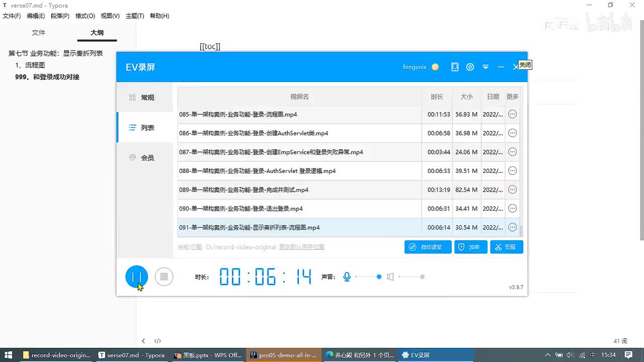Select 087 创建EmpService video row

(348, 152)
